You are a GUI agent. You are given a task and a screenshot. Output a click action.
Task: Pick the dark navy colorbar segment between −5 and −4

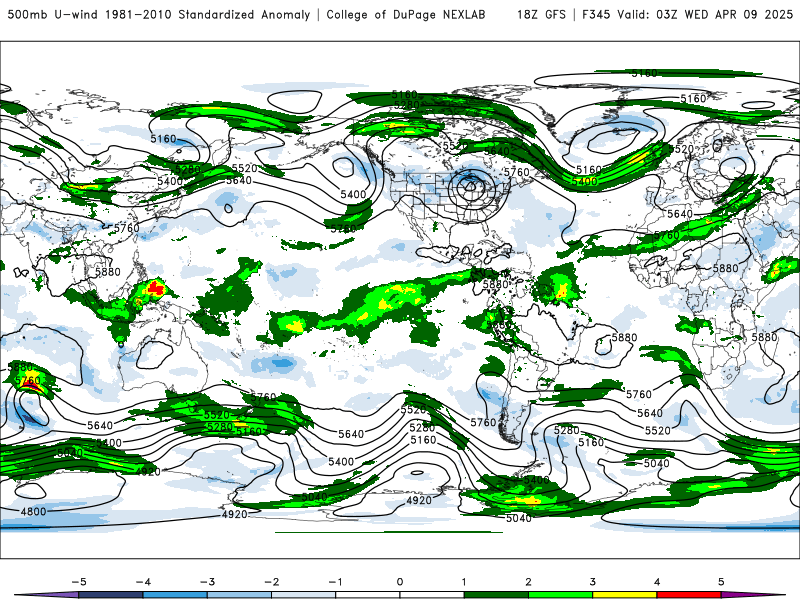(x=111, y=595)
